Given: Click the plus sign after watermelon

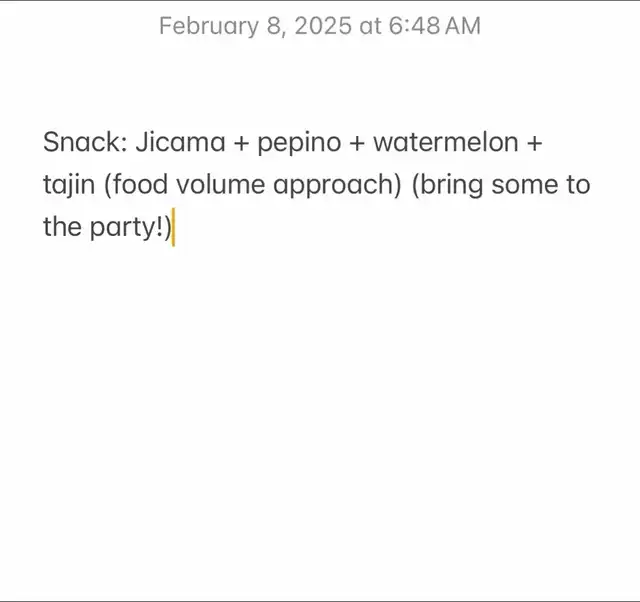Looking at the screenshot, I should click(x=534, y=143).
